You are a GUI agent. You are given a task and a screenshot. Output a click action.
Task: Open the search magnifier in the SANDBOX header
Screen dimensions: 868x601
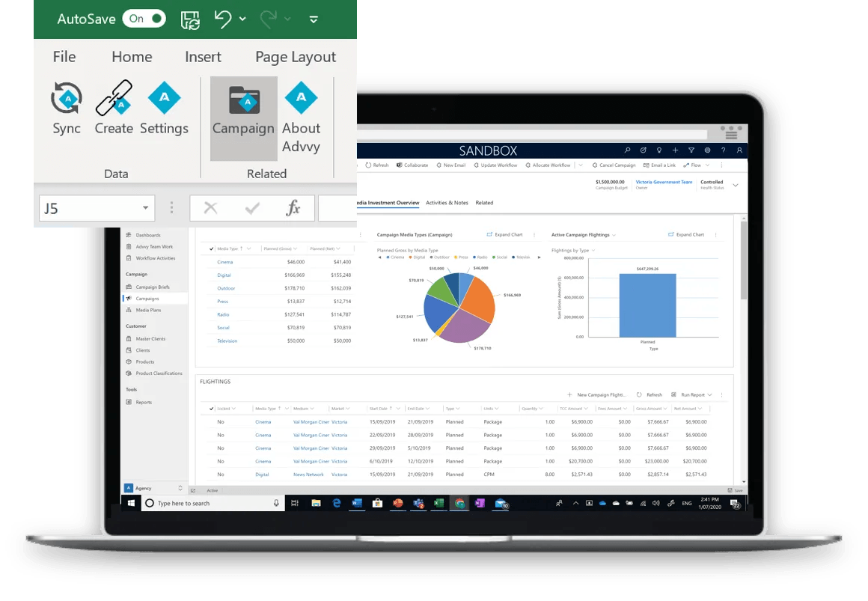click(x=627, y=150)
